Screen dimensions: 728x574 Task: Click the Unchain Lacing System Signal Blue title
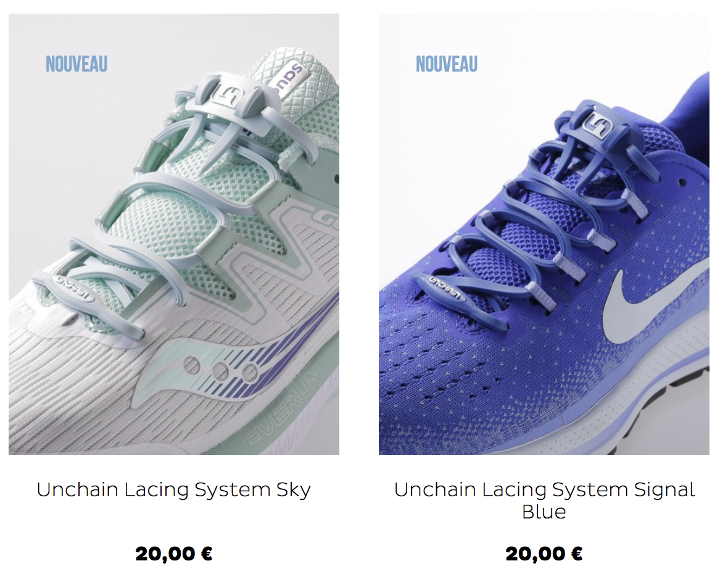pyautogui.click(x=544, y=501)
